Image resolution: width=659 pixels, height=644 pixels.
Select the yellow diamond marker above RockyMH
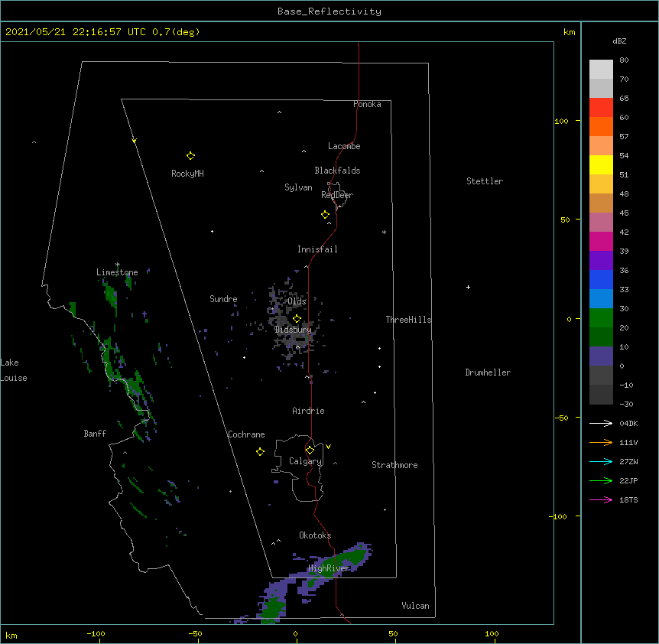(x=190, y=156)
